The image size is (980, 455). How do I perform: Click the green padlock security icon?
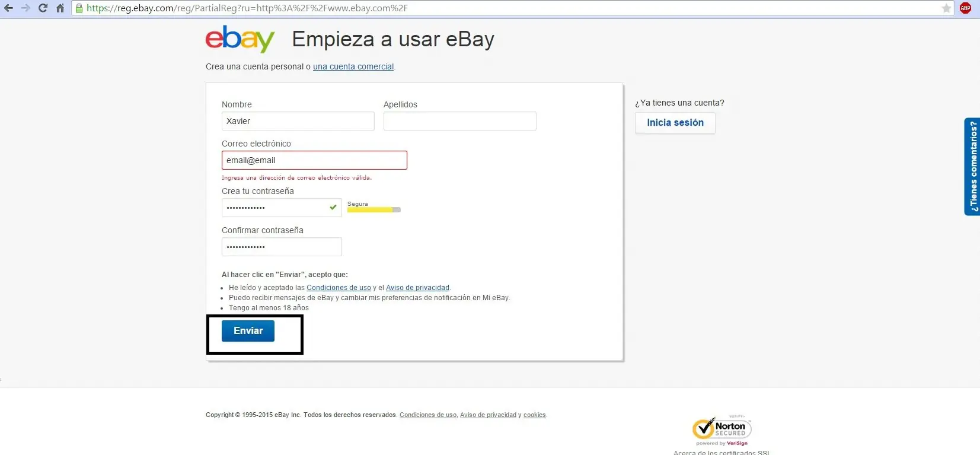tap(79, 8)
